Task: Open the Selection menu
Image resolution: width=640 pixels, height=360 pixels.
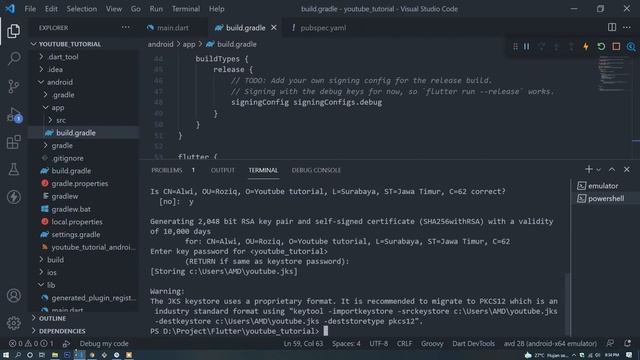Action: pyautogui.click(x=82, y=9)
